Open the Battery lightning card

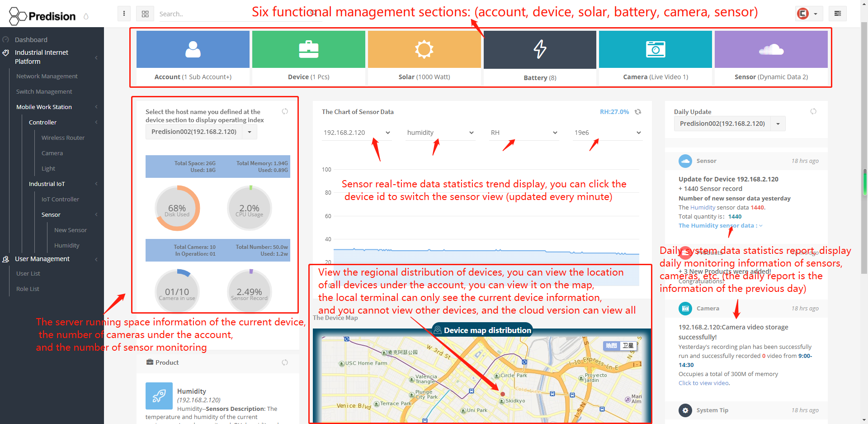(540, 49)
